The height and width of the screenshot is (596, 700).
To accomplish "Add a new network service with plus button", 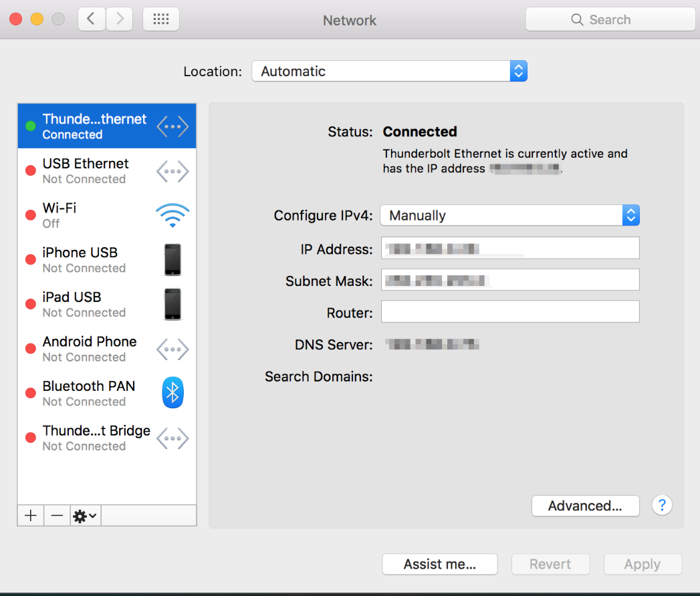I will tap(30, 515).
